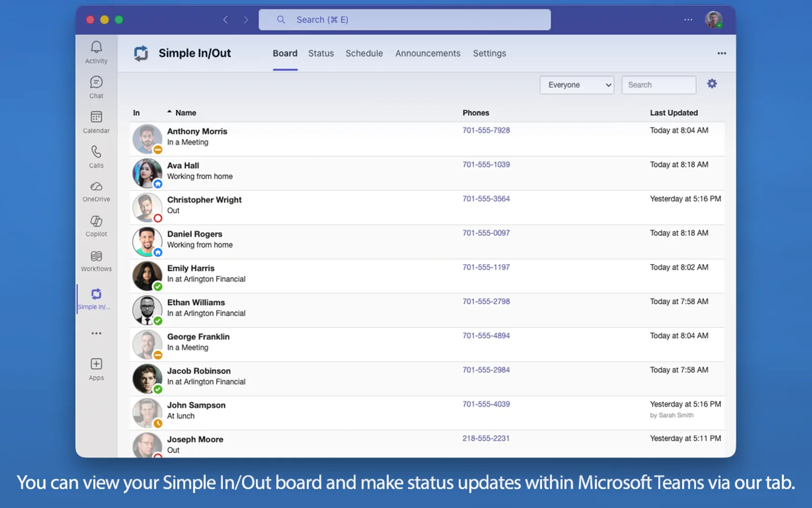812x508 pixels.
Task: Go back with the left arrow
Action: pyautogui.click(x=225, y=20)
